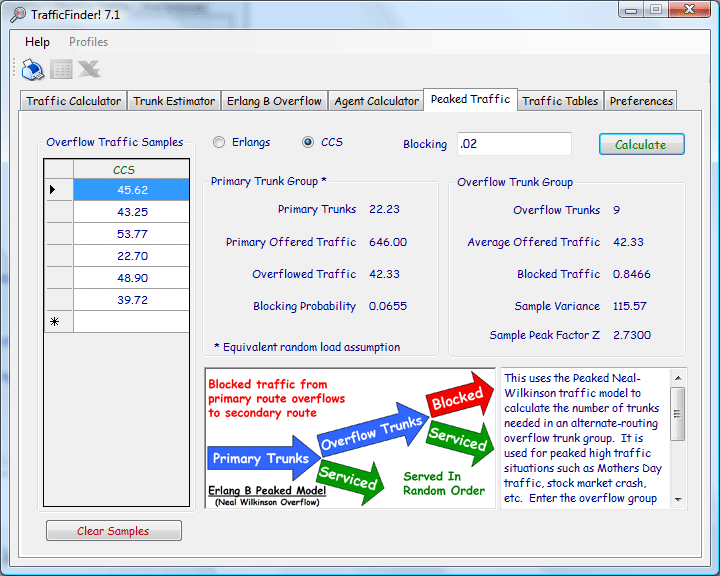The height and width of the screenshot is (576, 720).
Task: Click the Clear Samples button
Action: tap(113, 531)
